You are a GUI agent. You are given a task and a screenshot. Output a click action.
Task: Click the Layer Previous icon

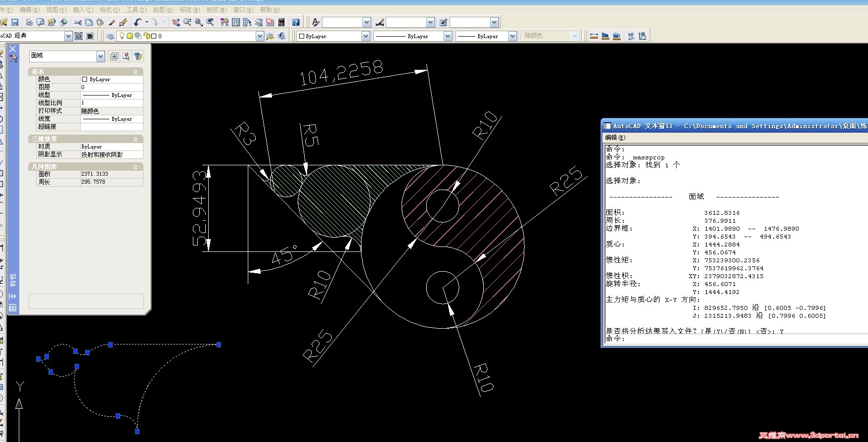click(x=281, y=36)
